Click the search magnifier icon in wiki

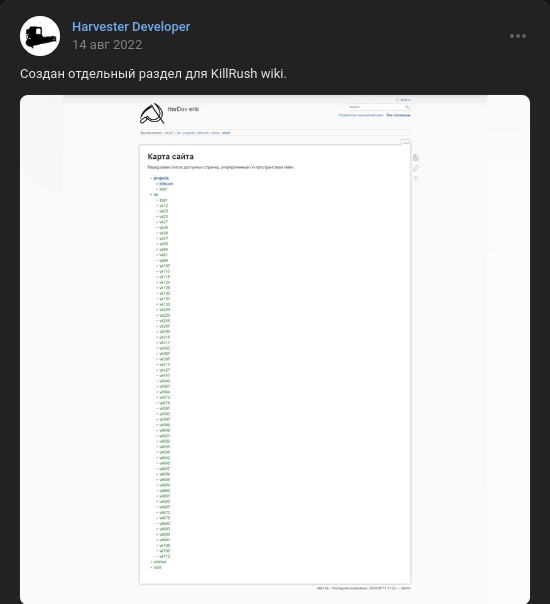click(407, 107)
